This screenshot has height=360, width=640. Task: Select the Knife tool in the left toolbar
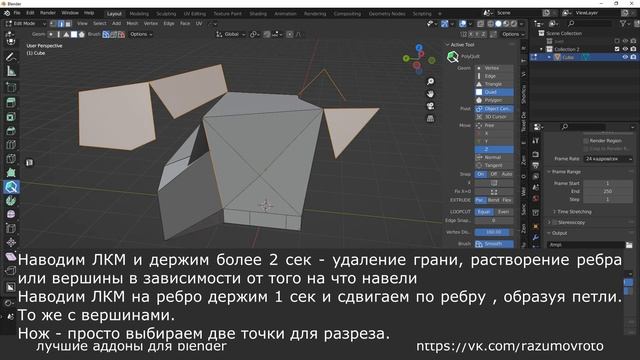click(11, 158)
